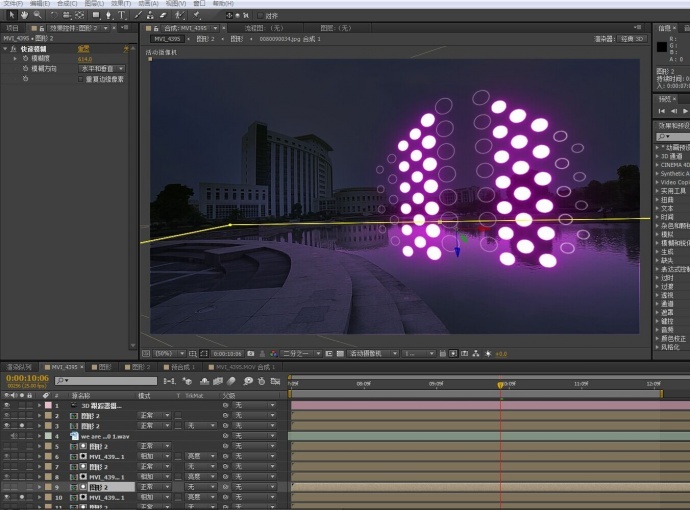Screen dimensions: 690x510
Task: Click the graph editor icon in timeline
Action: coord(273,381)
